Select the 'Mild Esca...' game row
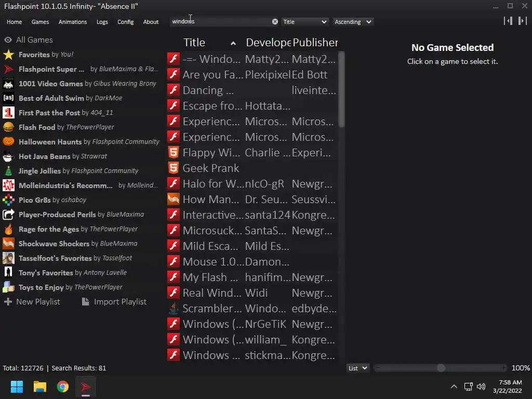Screen dimensions: 532x399 [x=252, y=246]
